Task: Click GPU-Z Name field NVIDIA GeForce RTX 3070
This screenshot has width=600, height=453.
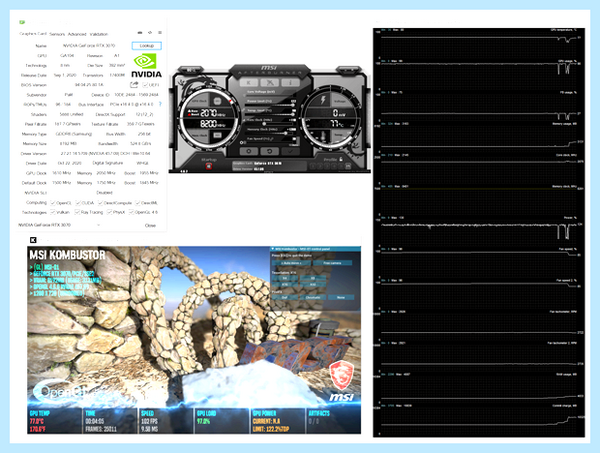Action: (88, 46)
